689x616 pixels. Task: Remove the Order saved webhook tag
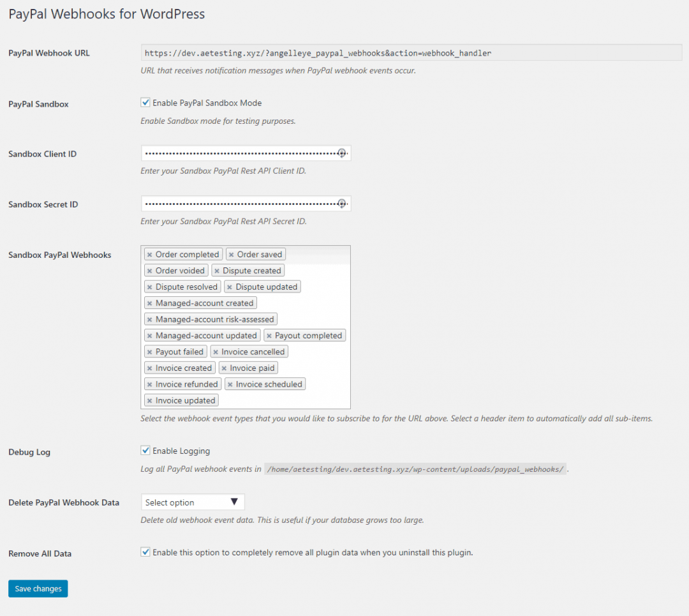point(232,253)
